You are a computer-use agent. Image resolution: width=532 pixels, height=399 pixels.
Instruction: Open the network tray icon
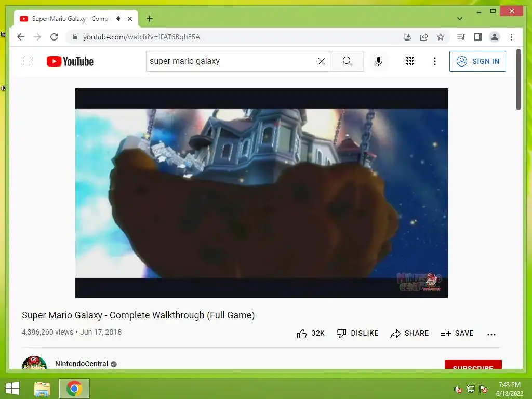(x=471, y=389)
